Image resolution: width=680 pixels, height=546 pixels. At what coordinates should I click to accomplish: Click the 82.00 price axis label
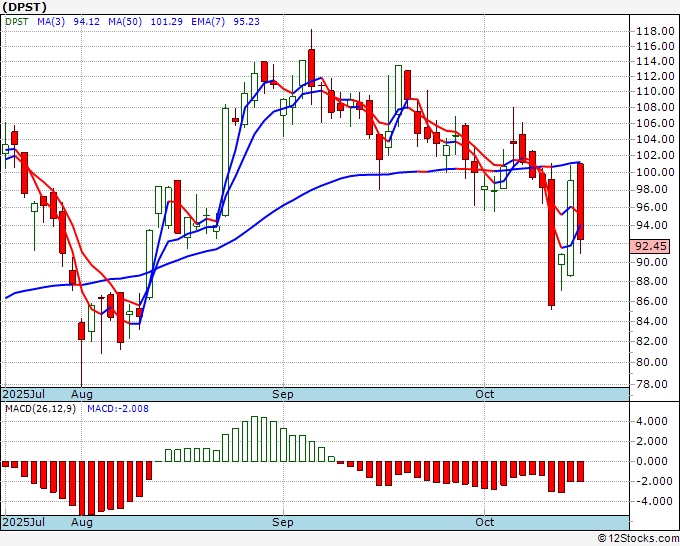651,341
